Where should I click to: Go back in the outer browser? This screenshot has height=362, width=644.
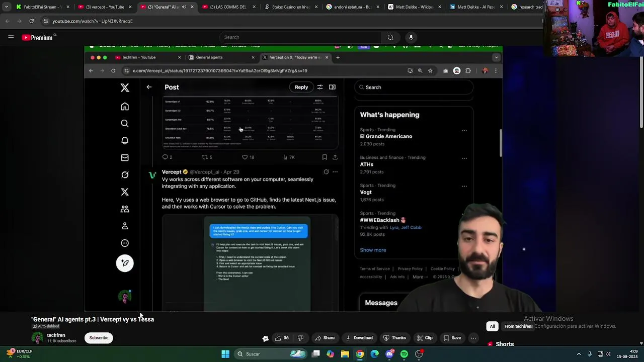[7, 21]
